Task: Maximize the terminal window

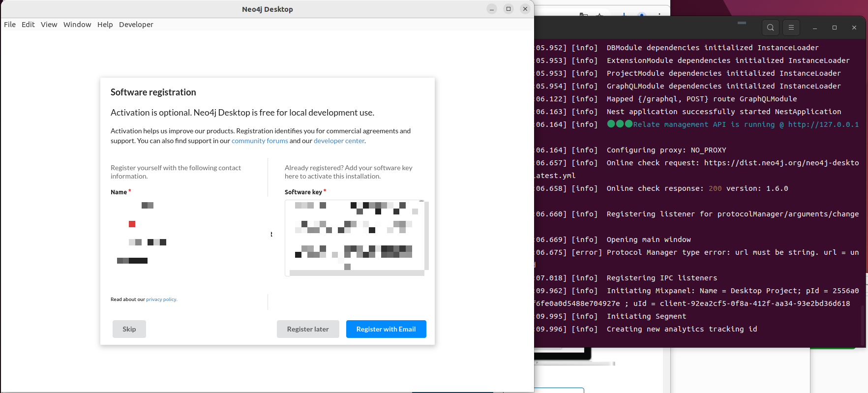Action: 835,28
